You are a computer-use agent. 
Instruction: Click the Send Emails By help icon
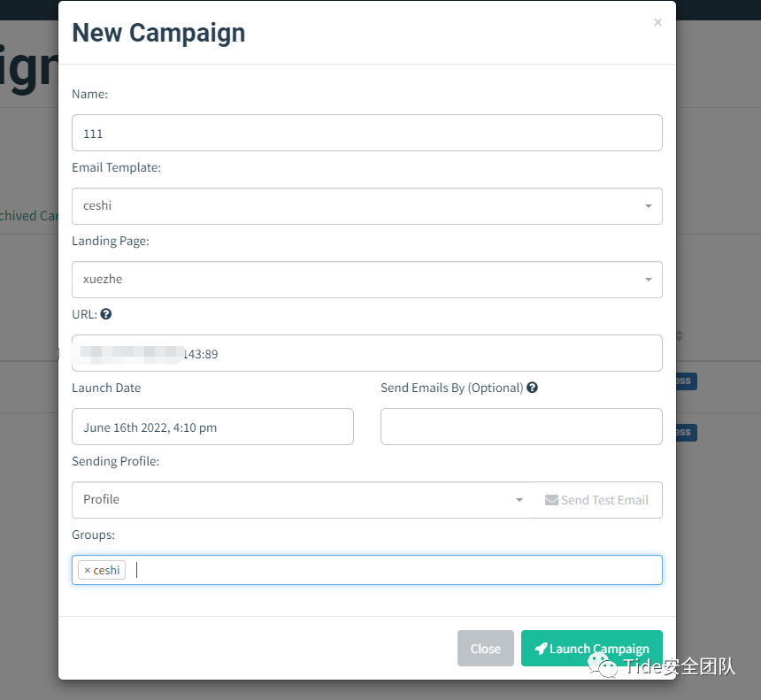click(532, 388)
